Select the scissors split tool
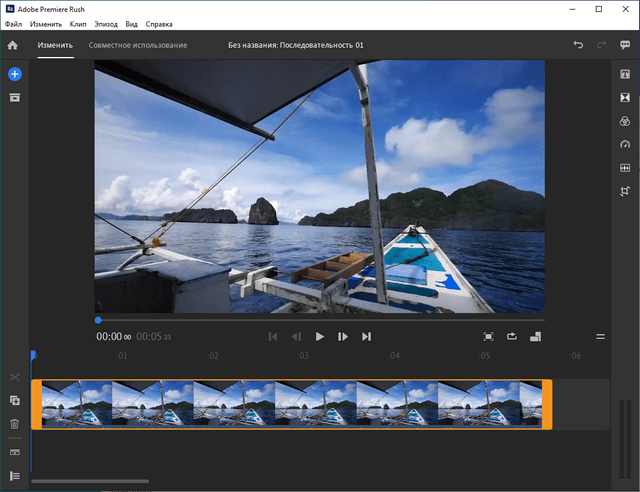This screenshot has width=640, height=492. tap(14, 376)
